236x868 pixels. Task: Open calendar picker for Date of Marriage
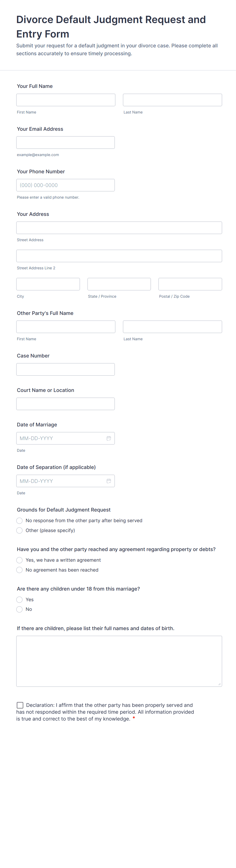point(109,438)
